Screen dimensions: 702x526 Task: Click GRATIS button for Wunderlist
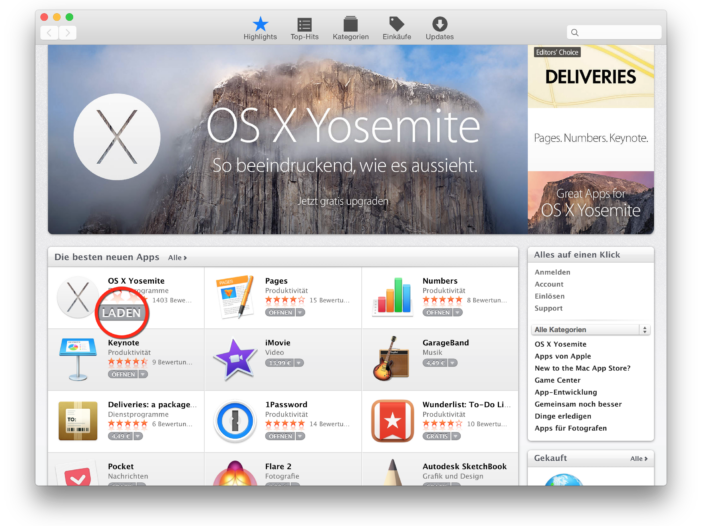(x=437, y=436)
